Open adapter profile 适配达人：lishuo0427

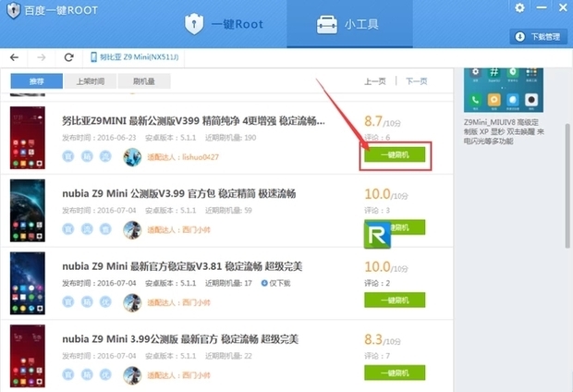(183, 157)
